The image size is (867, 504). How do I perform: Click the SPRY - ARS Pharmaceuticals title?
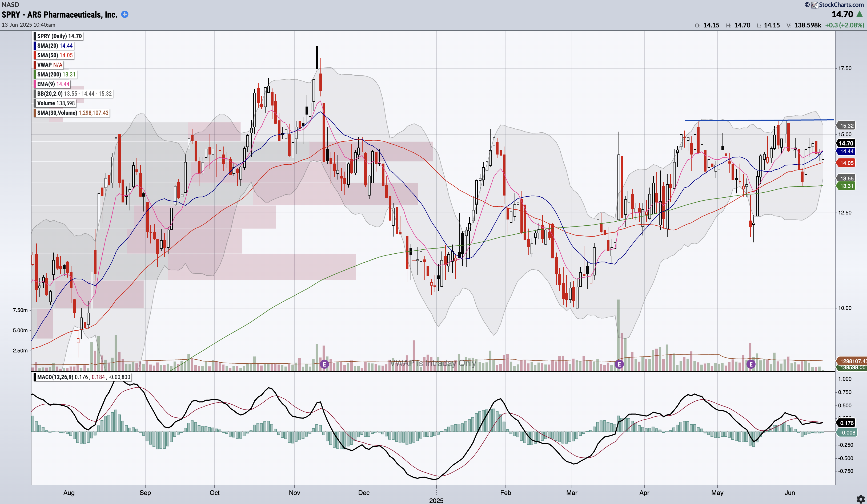point(59,14)
